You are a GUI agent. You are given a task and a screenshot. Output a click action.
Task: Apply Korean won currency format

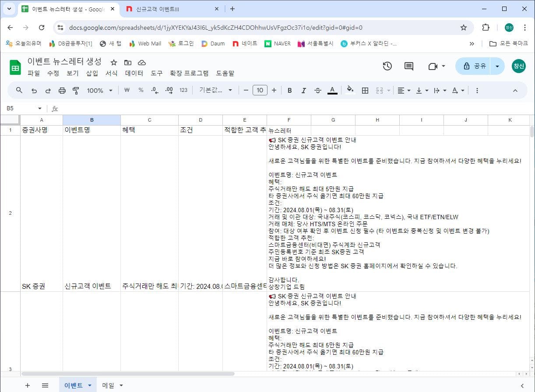pos(127,91)
